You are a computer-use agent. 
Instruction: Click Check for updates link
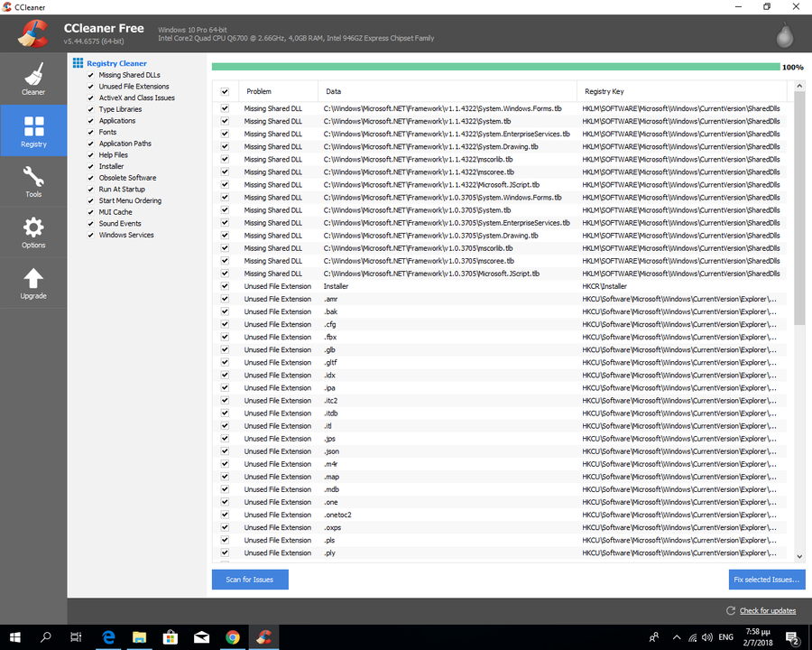click(768, 610)
